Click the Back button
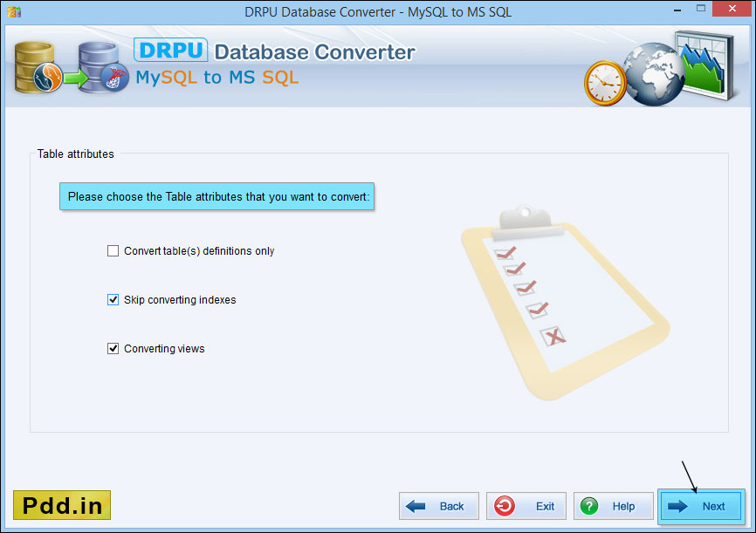Image resolution: width=756 pixels, height=533 pixels. 439,506
